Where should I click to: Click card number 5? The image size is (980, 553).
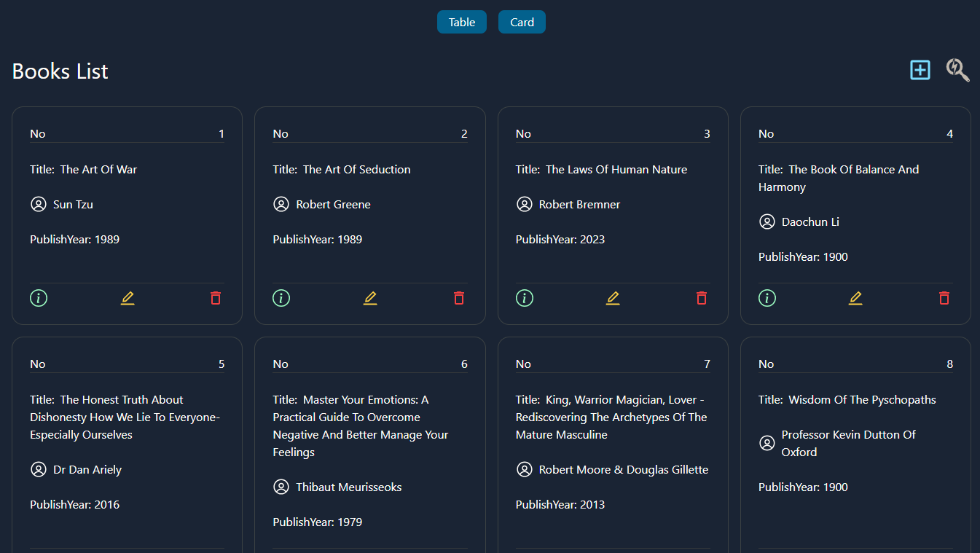pyautogui.click(x=222, y=364)
